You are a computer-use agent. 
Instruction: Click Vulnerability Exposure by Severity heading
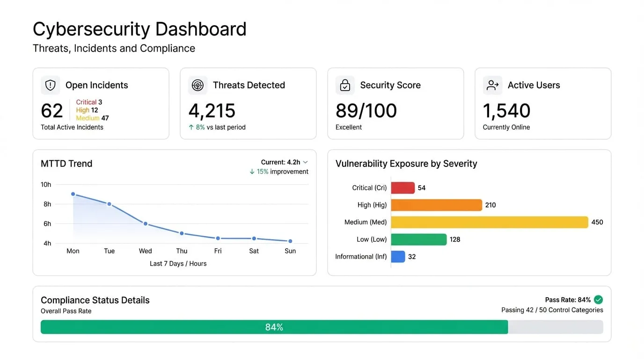click(406, 164)
